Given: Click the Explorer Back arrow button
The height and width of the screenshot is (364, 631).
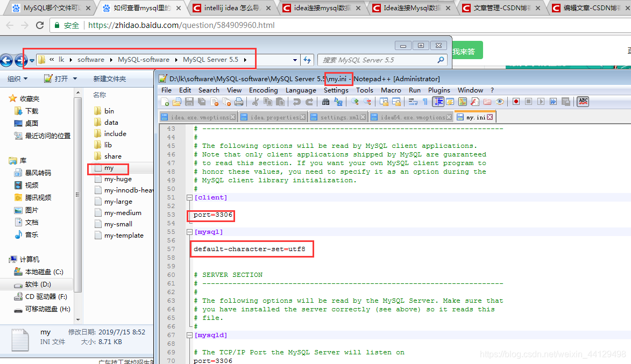Looking at the screenshot, I should (6, 60).
